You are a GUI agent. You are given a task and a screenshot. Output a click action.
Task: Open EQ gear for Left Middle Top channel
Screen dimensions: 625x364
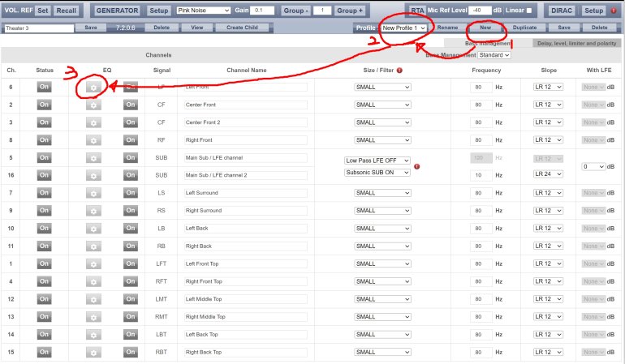point(93,299)
